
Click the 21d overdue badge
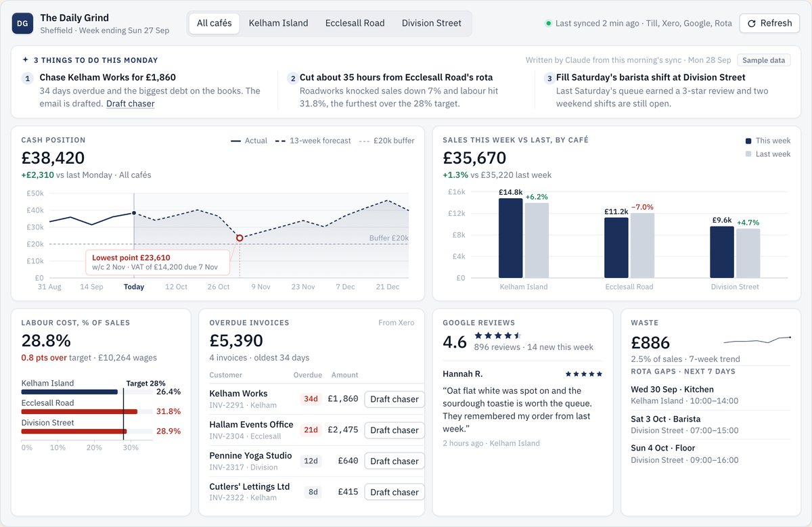click(311, 430)
